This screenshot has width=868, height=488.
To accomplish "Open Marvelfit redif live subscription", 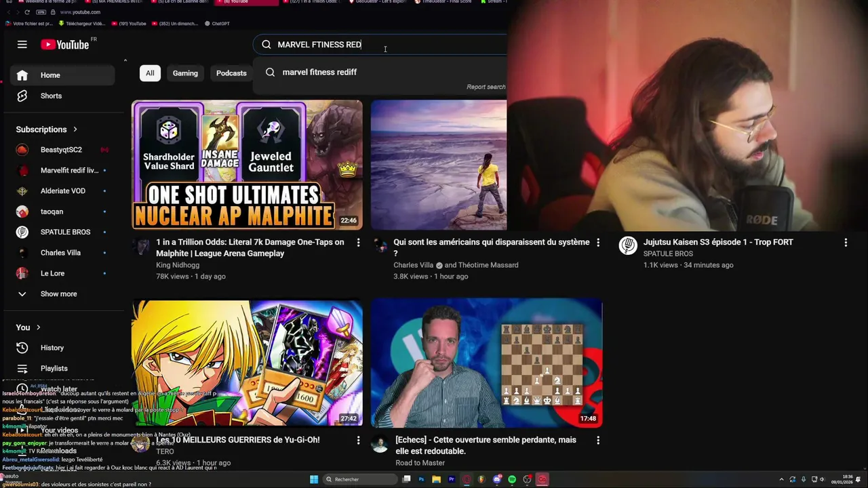I will [62, 171].
